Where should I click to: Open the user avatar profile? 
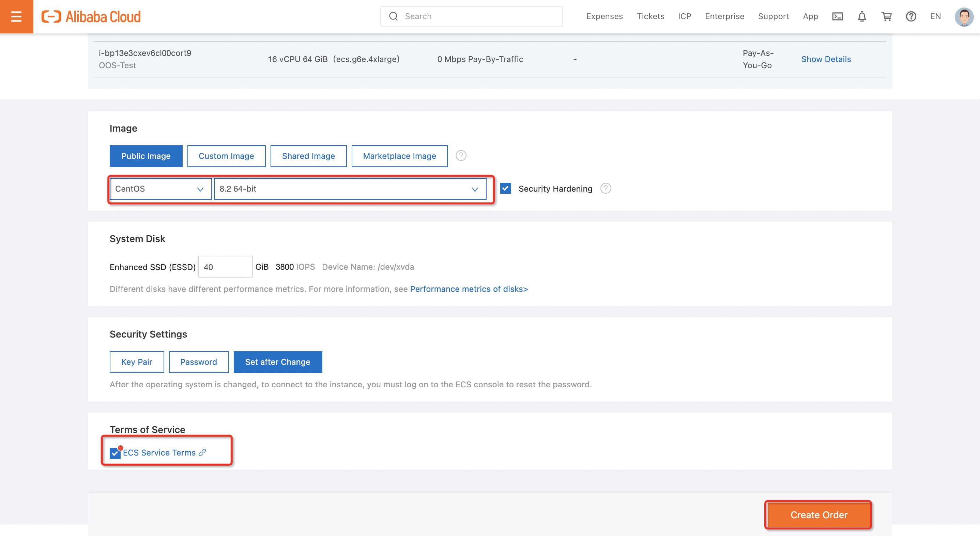[964, 16]
